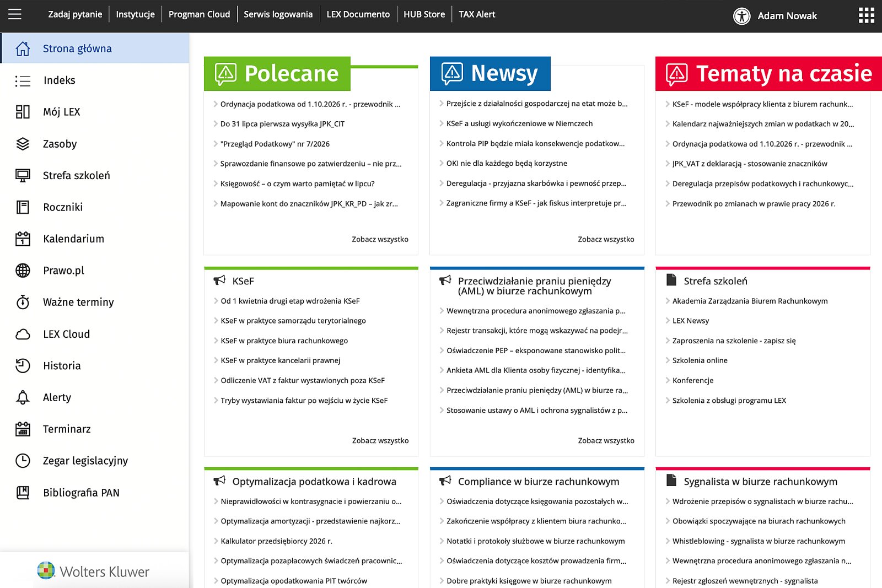882x588 pixels.
Task: Open Whistleblowing - sygnalista w biurze rachunkowym
Action: click(x=759, y=541)
